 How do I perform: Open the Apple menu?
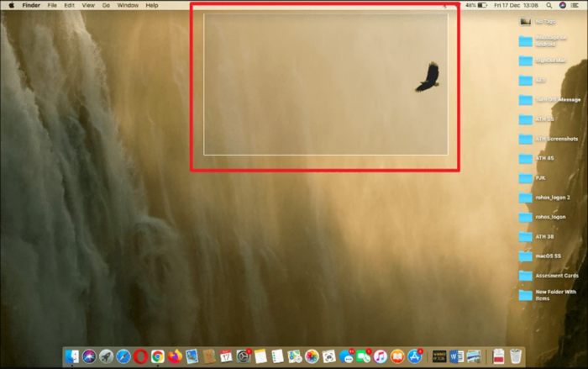(11, 5)
